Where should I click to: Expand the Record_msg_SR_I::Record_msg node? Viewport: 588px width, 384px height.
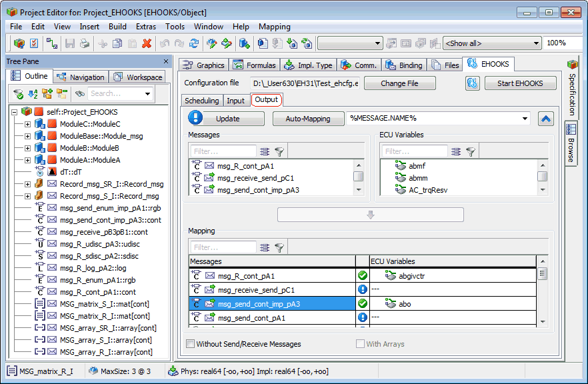pyautogui.click(x=27, y=184)
